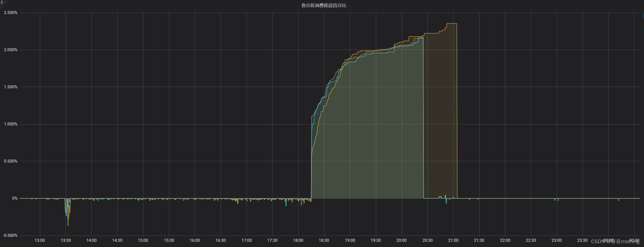This screenshot has width=644, height=247.
Task: Select the -0.500% y-axis label
Action: coord(10,235)
